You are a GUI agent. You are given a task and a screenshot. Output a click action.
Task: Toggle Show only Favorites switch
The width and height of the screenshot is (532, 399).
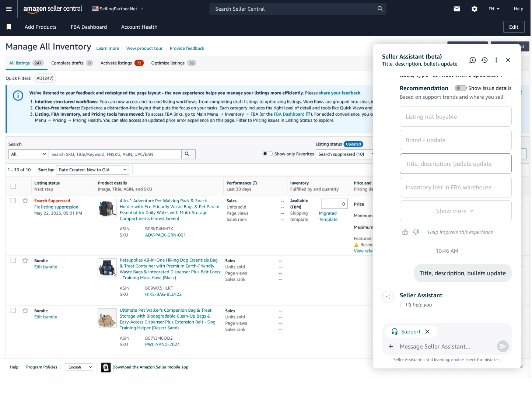click(267, 154)
